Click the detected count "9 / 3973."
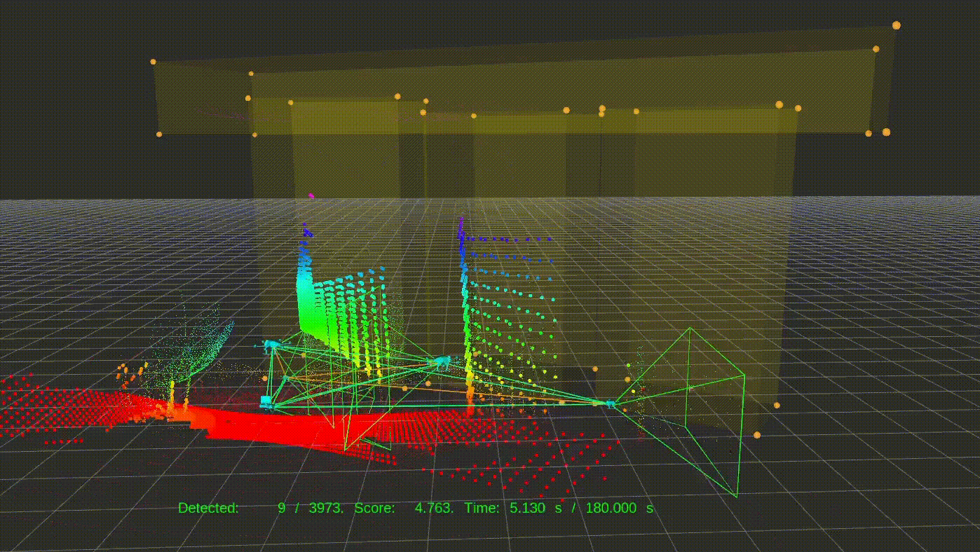980x552 pixels. click(x=311, y=508)
